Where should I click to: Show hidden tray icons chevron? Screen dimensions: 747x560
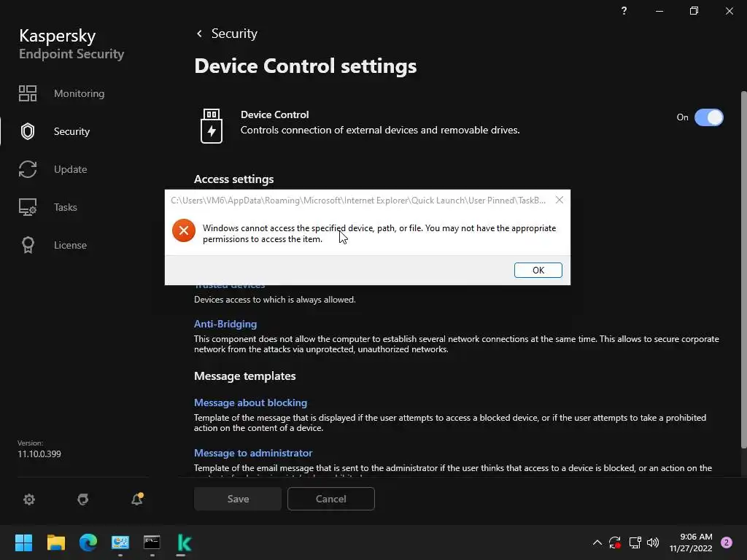point(597,542)
